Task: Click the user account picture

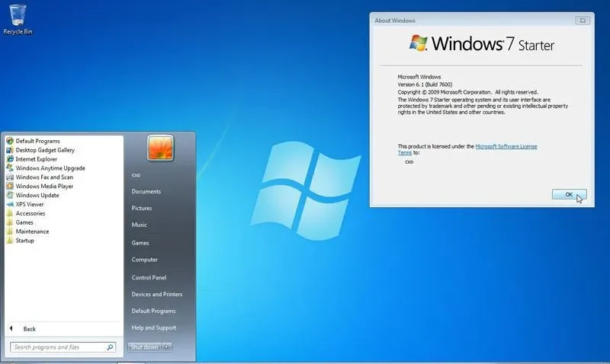Action: (x=160, y=148)
